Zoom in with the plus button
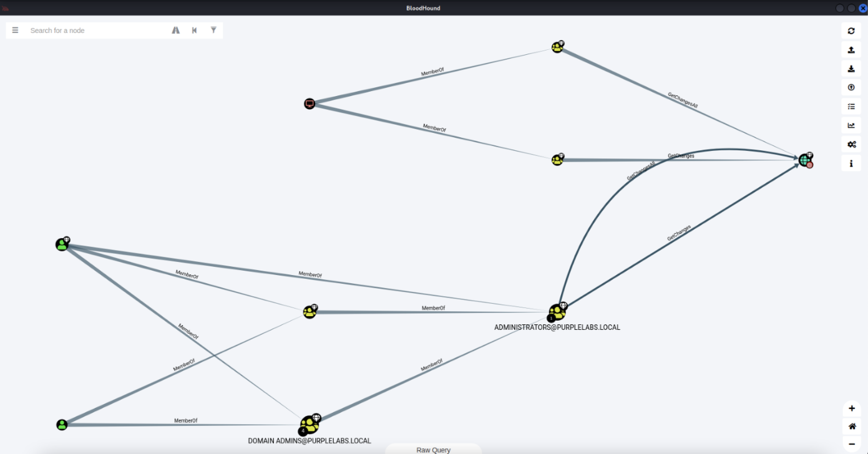Screen dimensions: 868x454 [852, 408]
